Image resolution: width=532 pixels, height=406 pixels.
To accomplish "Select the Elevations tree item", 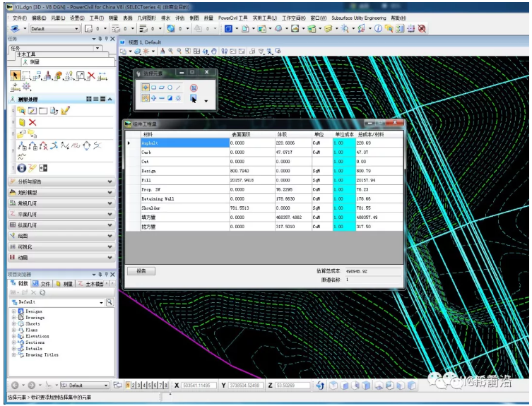I will (x=37, y=336).
